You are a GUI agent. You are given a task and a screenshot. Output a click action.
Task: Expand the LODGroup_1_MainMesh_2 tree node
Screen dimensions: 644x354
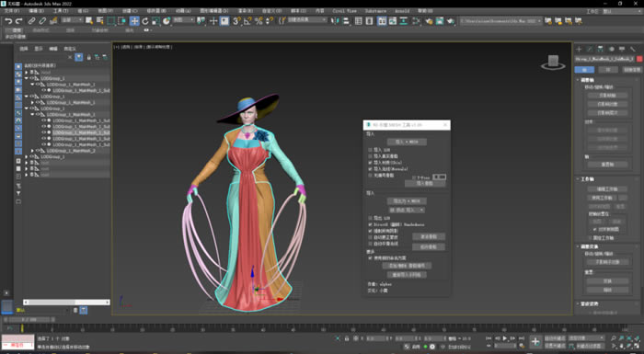(x=32, y=151)
